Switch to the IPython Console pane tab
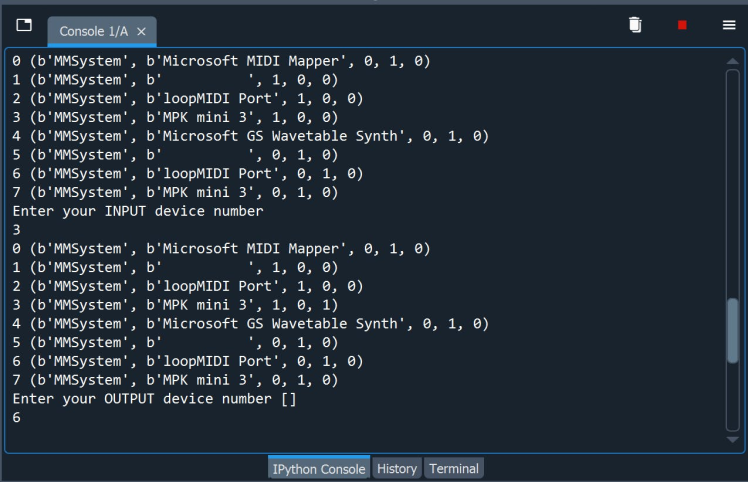The width and height of the screenshot is (748, 482). (319, 468)
